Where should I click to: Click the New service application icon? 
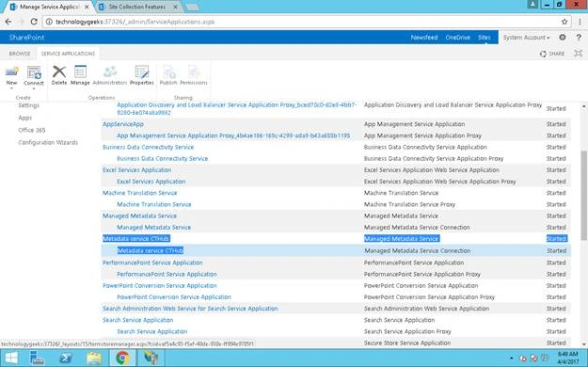point(11,72)
